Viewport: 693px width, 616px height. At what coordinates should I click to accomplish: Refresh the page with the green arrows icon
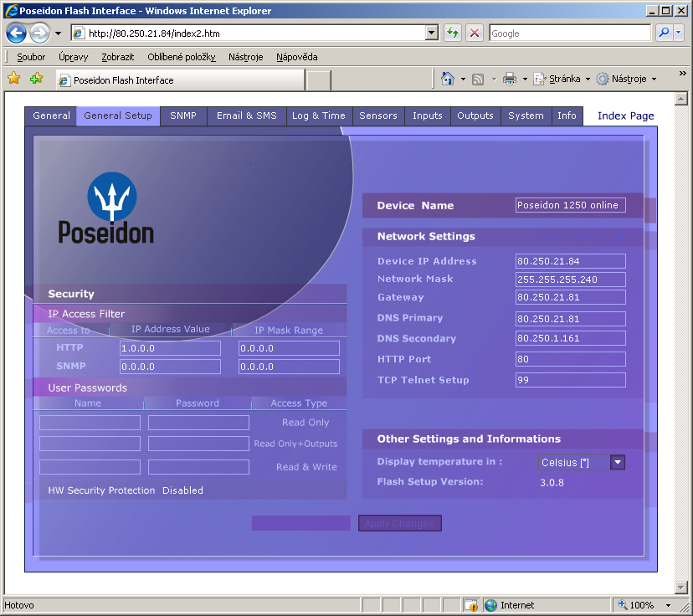coord(453,33)
